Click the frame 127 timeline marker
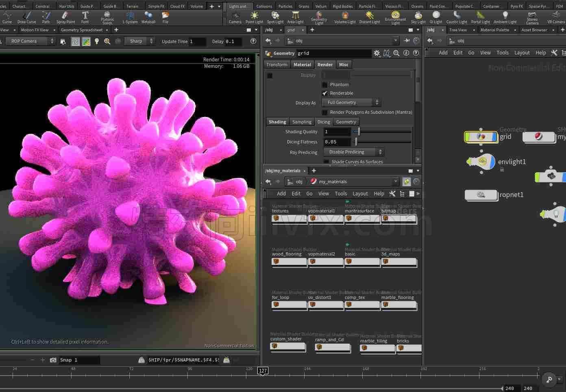 [263, 370]
